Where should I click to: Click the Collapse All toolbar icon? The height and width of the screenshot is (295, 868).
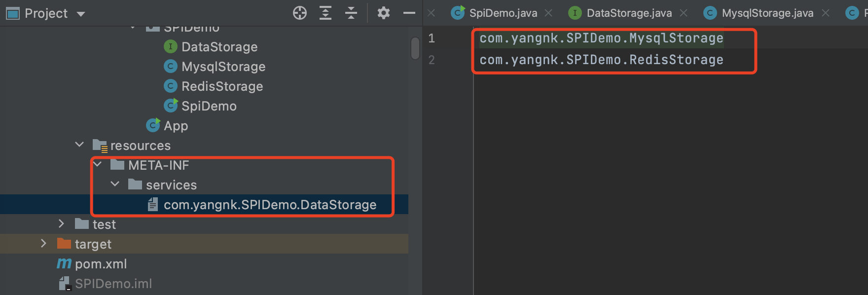[x=351, y=13]
